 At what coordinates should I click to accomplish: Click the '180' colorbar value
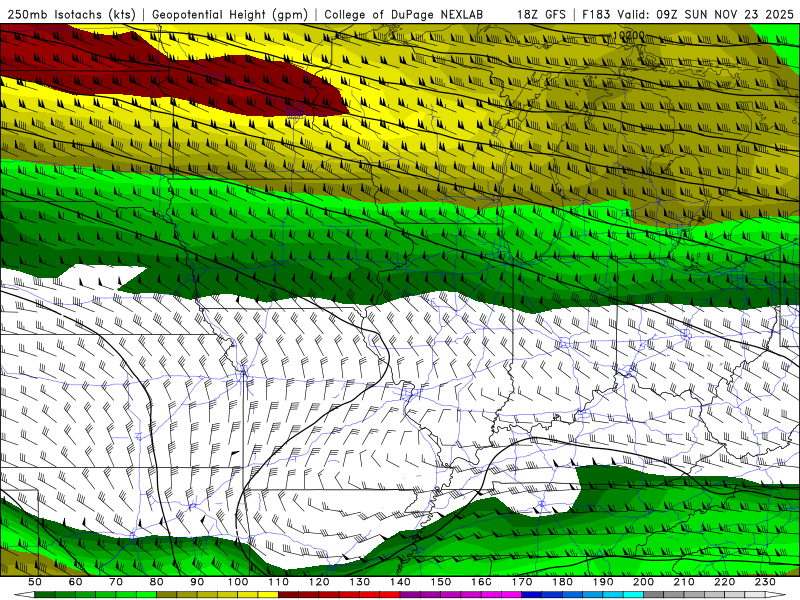[563, 582]
